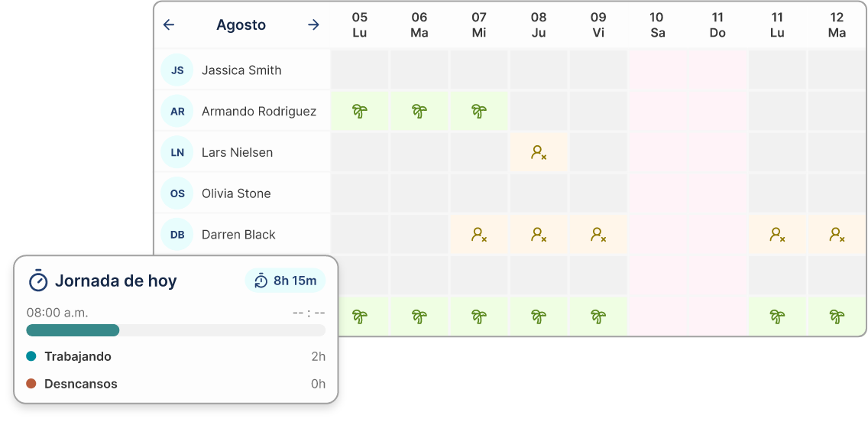Click Armando Rodriguez's vacation palm icon on Monday 05
This screenshot has height=422, width=868.
[360, 112]
